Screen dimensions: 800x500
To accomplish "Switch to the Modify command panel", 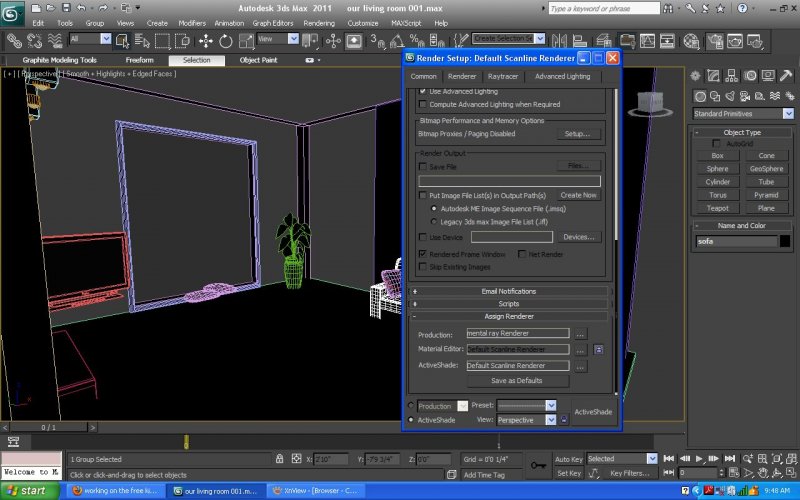I will (x=713, y=76).
